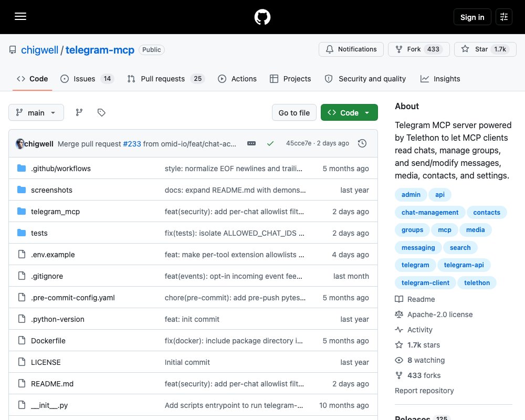This screenshot has height=420, width=525.
Task: Open the .env.example file
Action: pos(53,255)
